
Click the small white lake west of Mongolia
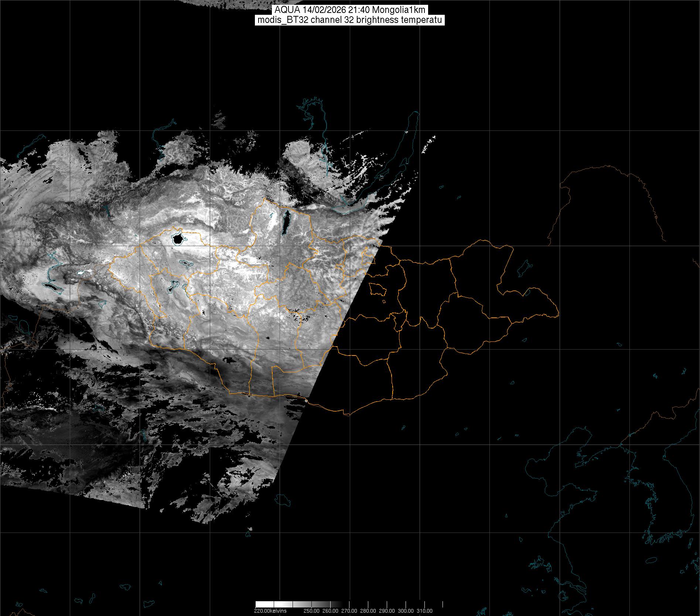pyautogui.click(x=81, y=274)
